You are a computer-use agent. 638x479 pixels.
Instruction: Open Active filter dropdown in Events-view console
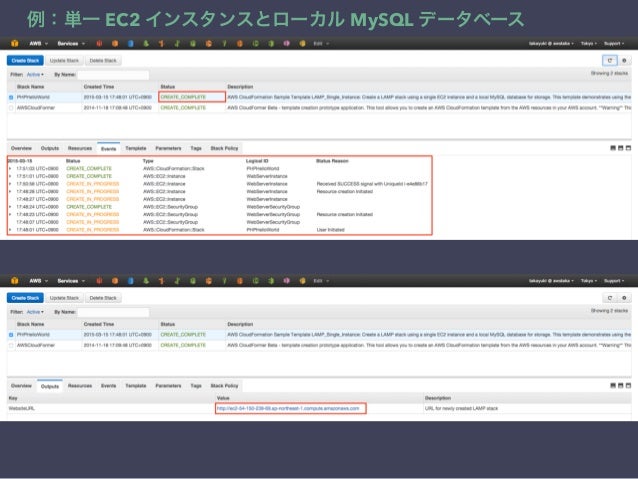(x=35, y=74)
